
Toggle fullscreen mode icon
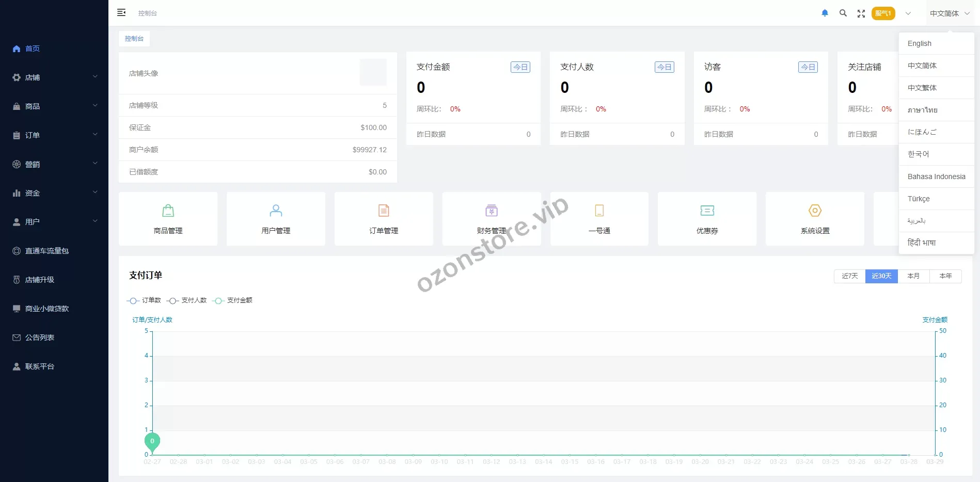tap(861, 14)
